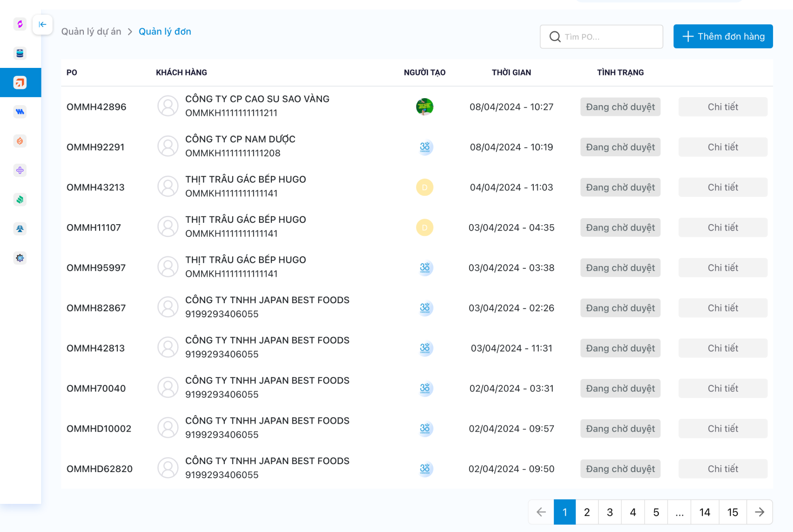Open the database stack sidebar icon

(20, 53)
